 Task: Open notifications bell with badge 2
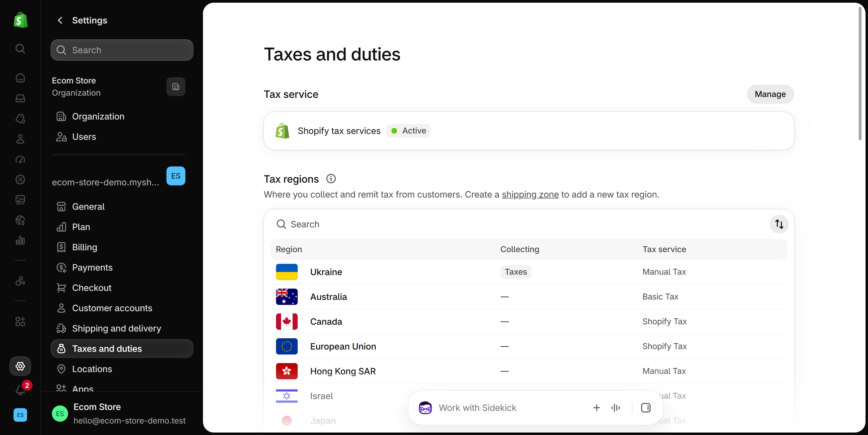coord(21,389)
